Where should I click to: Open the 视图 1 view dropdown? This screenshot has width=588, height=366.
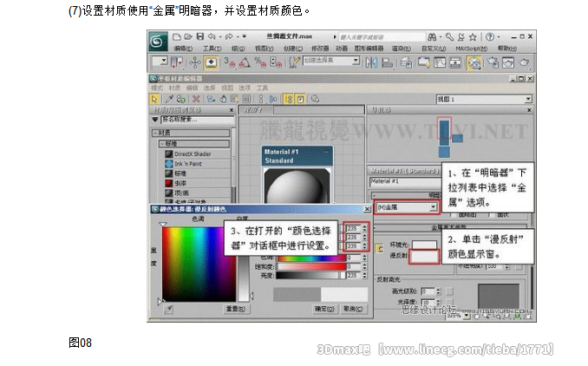(x=484, y=100)
